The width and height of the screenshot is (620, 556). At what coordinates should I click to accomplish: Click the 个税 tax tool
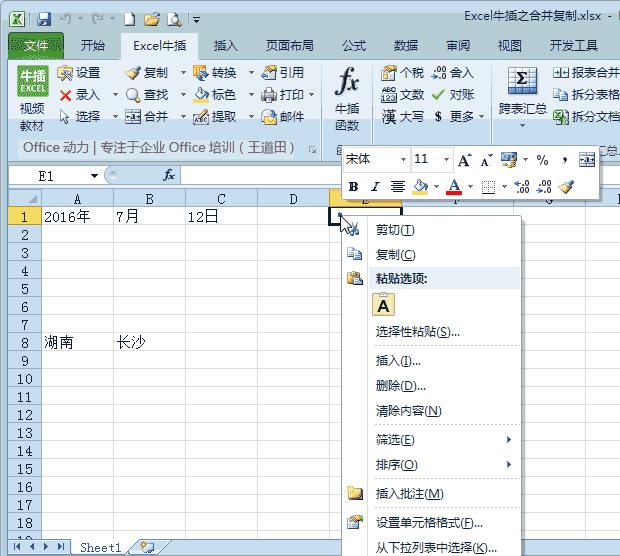[402, 73]
